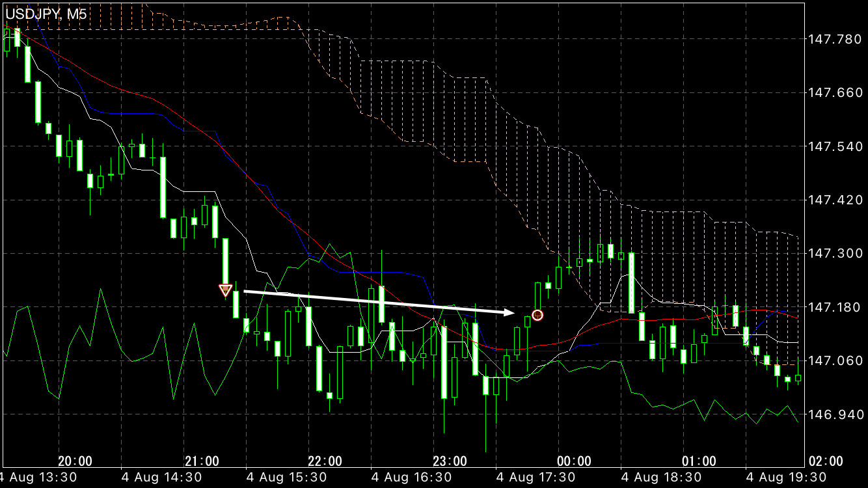Click the 02:00 time label
This screenshot has height=488, width=868.
825,461
